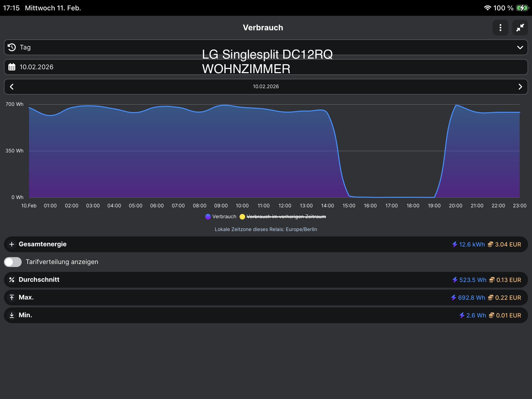Click the Min. statistics row
Viewport: 532px width, 399px height.
266,315
